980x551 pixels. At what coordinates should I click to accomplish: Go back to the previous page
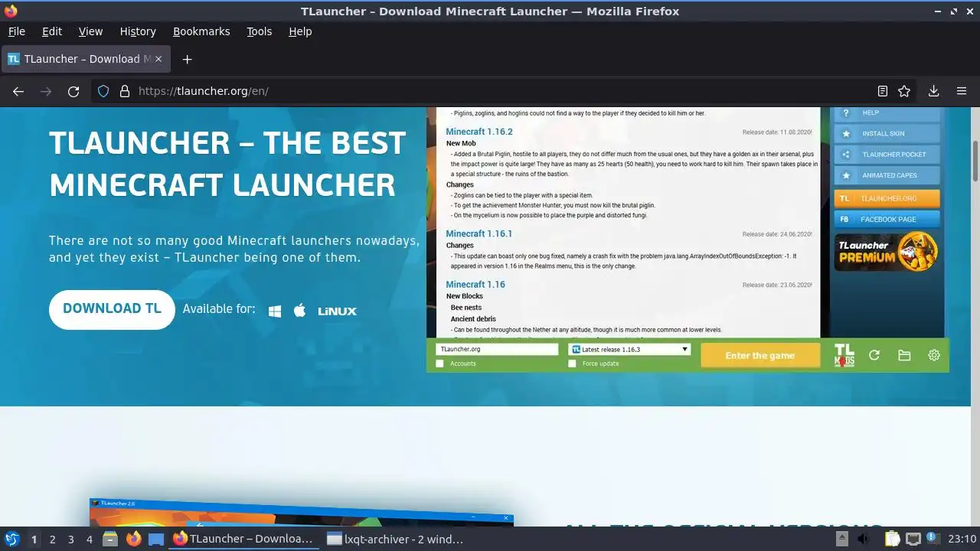(x=18, y=91)
